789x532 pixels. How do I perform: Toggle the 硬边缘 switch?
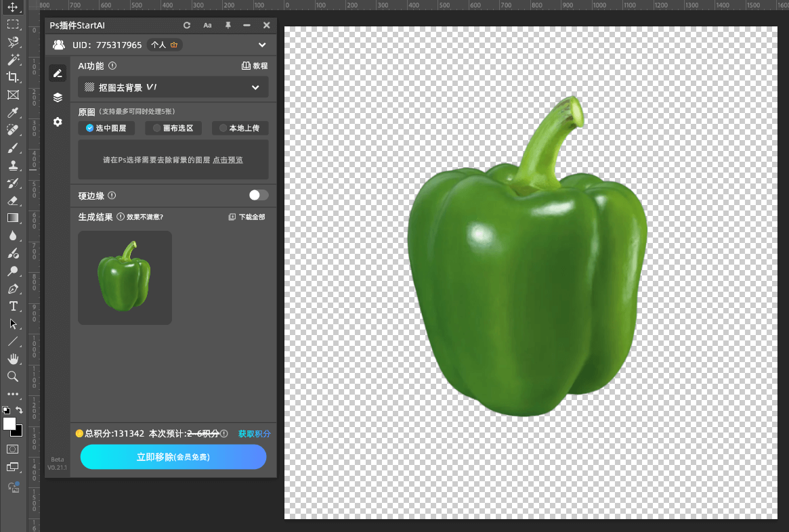(258, 195)
